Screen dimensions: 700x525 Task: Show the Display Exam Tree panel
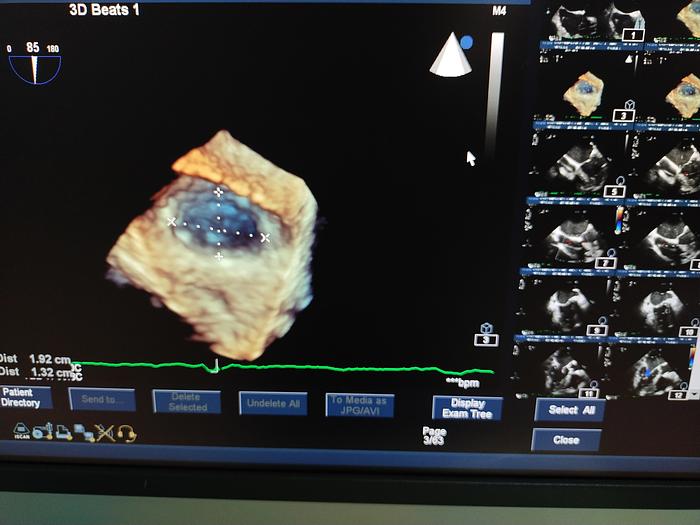[x=467, y=408]
